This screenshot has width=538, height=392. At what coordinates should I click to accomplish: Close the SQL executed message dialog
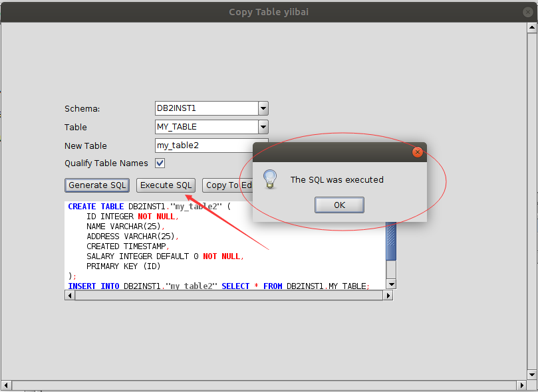click(417, 152)
